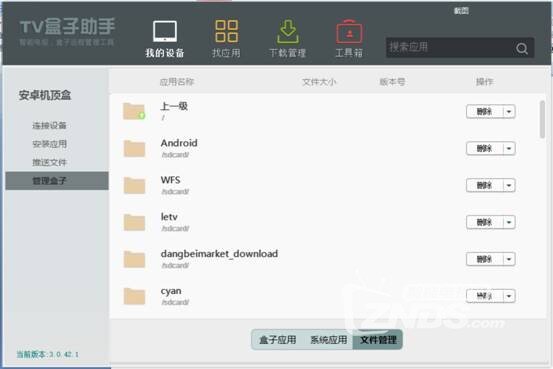Click the 上一级 parent folder icon

pos(134,111)
